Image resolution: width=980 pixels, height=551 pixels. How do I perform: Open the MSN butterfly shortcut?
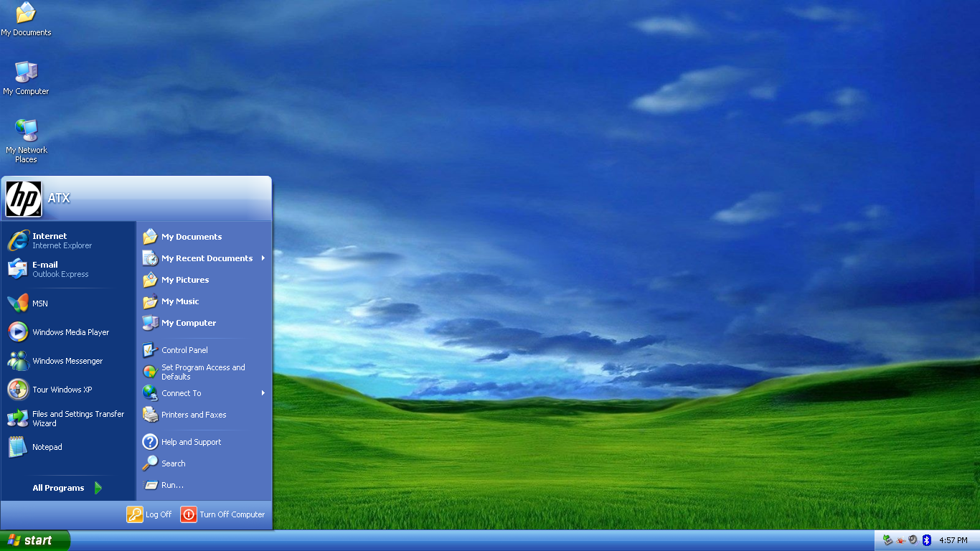point(68,303)
